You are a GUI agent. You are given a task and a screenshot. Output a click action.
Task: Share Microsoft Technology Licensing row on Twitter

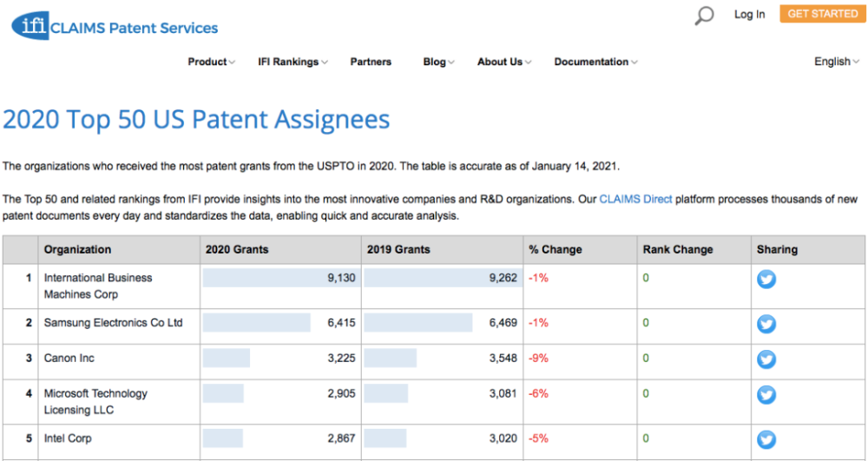tap(766, 395)
